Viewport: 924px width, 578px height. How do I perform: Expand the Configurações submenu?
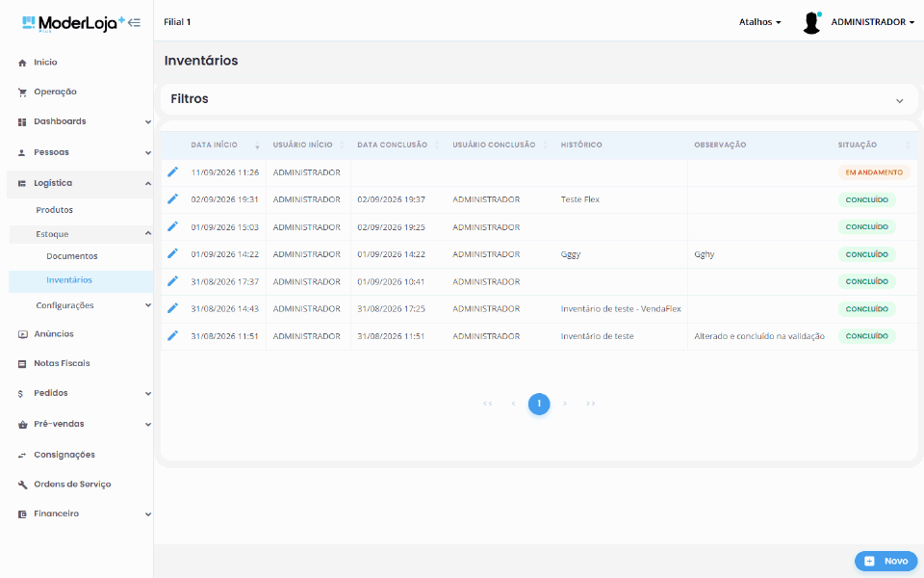[148, 305]
